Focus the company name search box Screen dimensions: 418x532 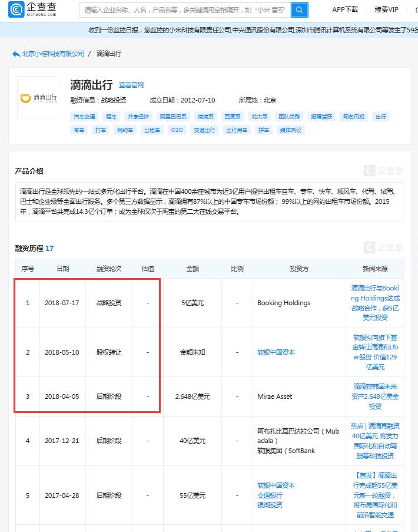tap(185, 10)
